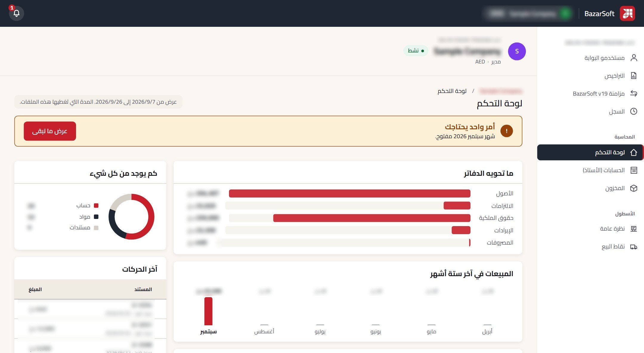Click the الأصول red bar
This screenshot has height=353, width=644.
(x=349, y=194)
